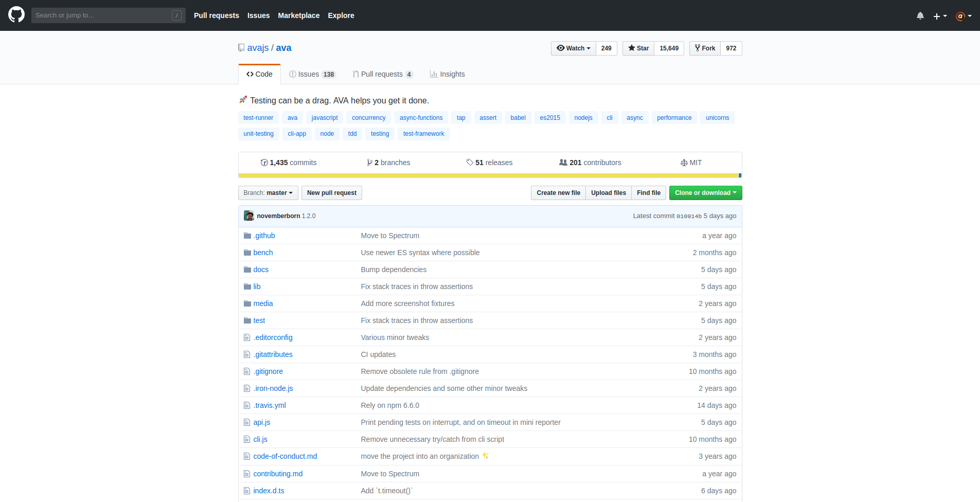Viewport: 980px width, 502px height.
Task: Click the branches fork icon
Action: [369, 163]
